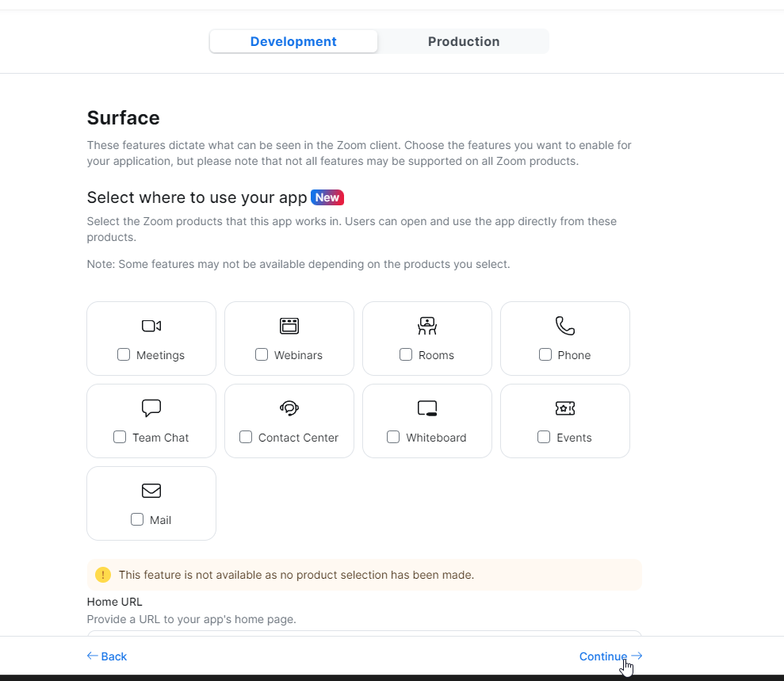Check the Rooms product checkbox

pos(406,354)
